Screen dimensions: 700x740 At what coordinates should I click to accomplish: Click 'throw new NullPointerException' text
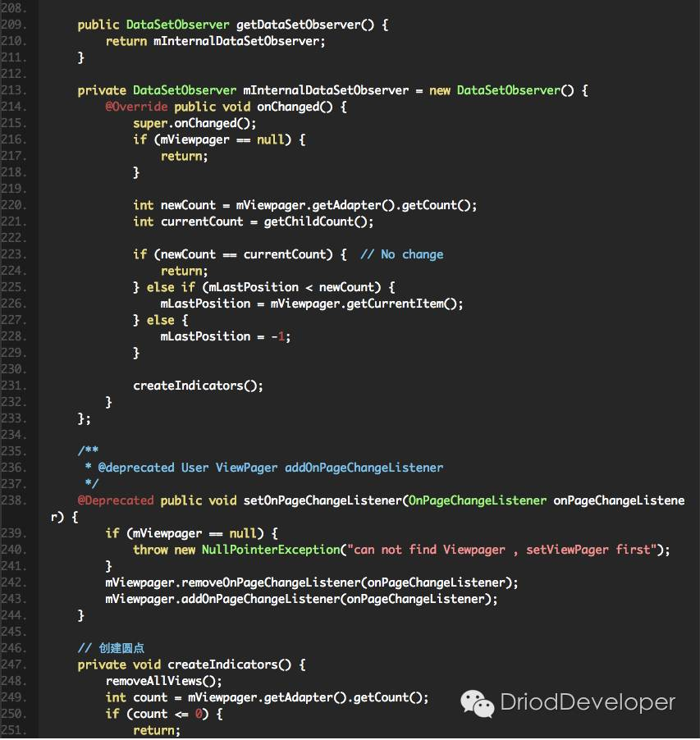236,550
